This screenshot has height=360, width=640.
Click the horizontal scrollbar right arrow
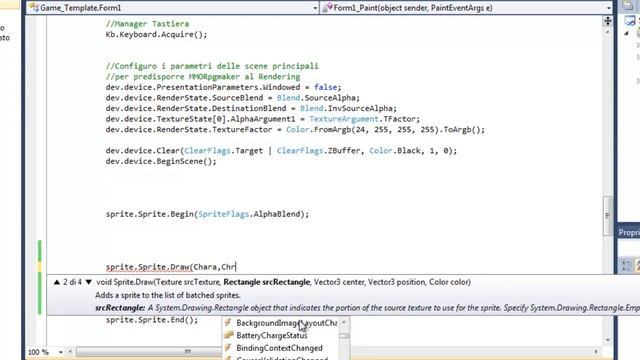point(596,351)
